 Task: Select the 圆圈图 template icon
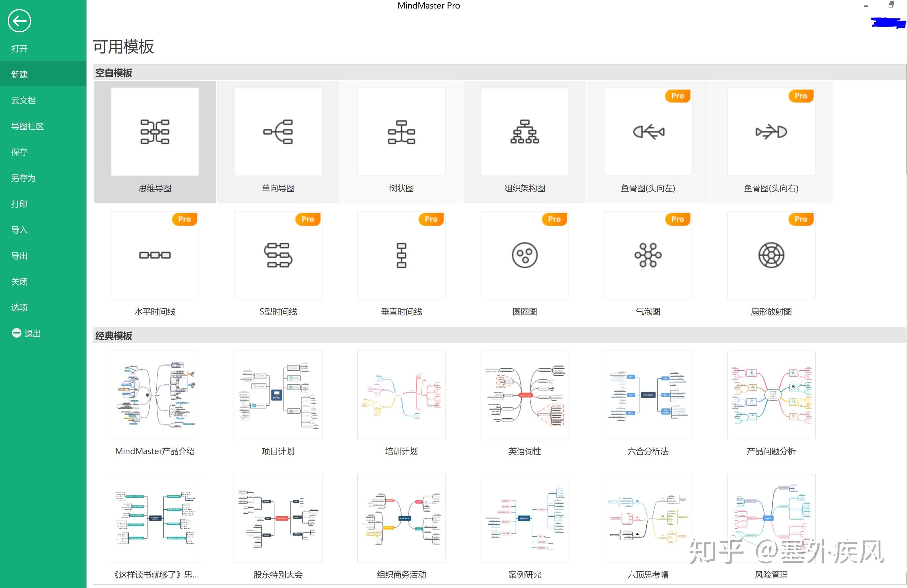coord(525,255)
